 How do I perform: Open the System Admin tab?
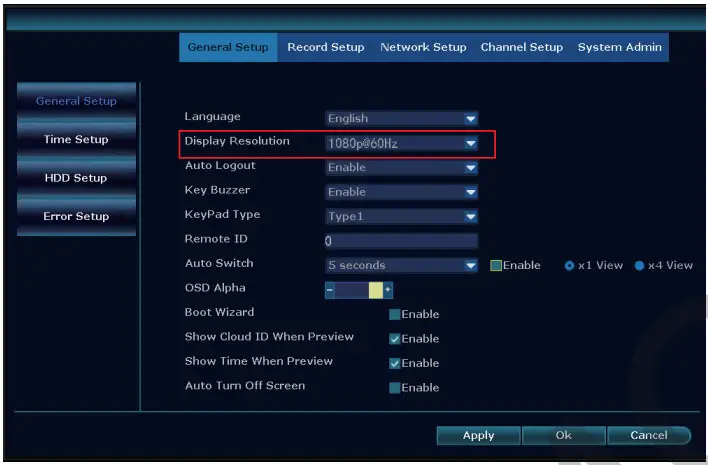(x=620, y=47)
